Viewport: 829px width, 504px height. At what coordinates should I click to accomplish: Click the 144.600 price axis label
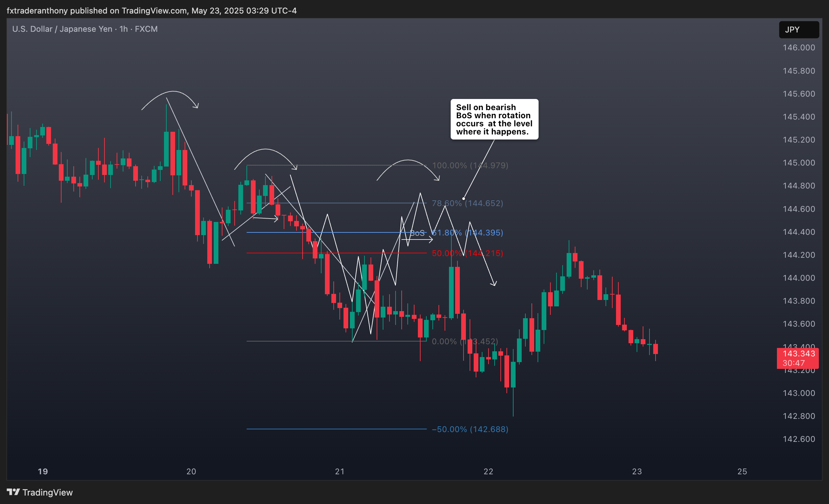tap(799, 209)
